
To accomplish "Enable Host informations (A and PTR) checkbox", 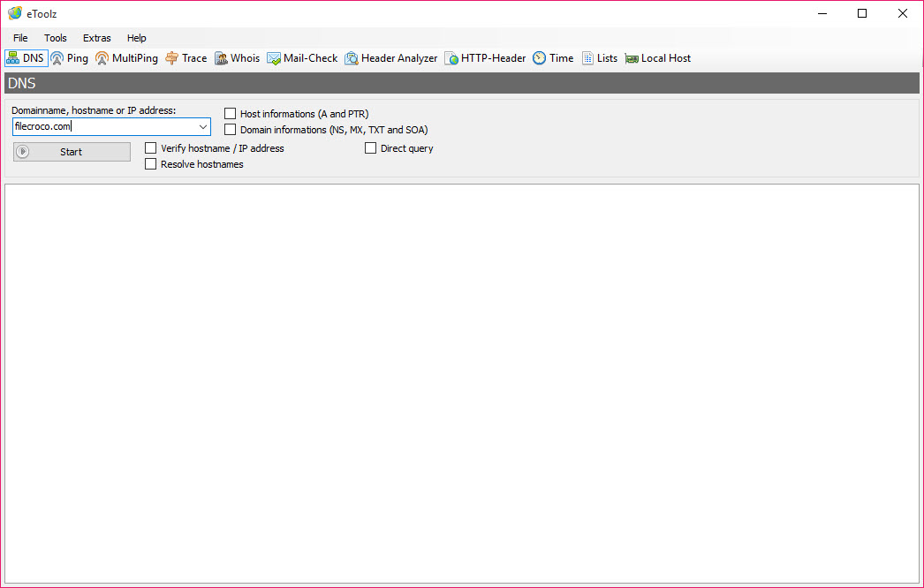I will (231, 114).
